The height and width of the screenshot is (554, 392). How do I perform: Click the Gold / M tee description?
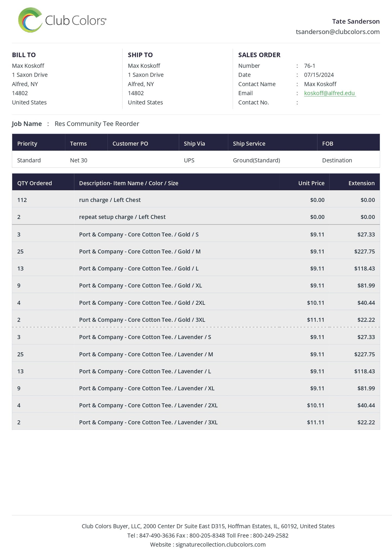point(140,251)
